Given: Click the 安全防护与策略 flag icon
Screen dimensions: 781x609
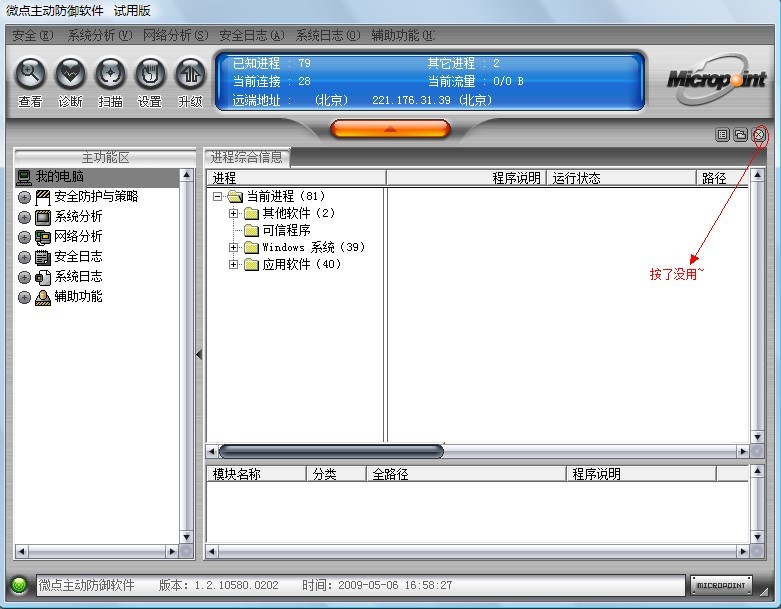Looking at the screenshot, I should click(x=43, y=197).
